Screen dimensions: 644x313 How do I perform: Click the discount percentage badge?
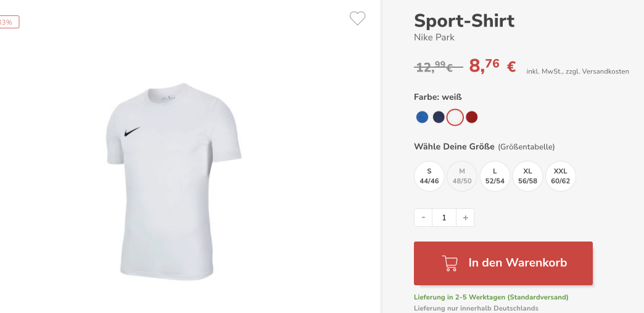pyautogui.click(x=9, y=22)
